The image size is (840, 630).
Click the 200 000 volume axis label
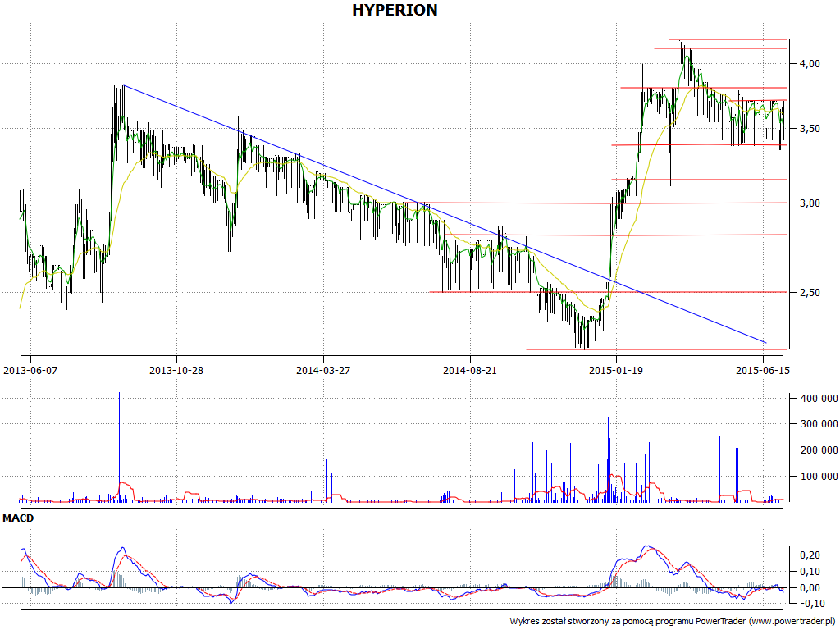(x=819, y=450)
